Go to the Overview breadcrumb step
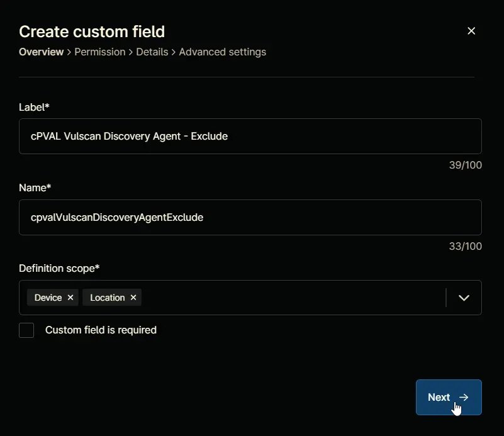Viewport: 504px width, 436px height. click(x=41, y=52)
